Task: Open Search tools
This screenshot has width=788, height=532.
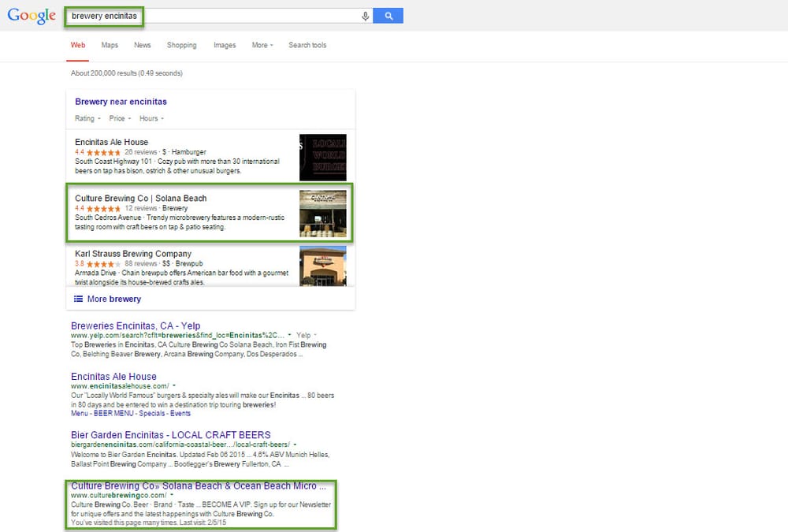Action: (307, 45)
